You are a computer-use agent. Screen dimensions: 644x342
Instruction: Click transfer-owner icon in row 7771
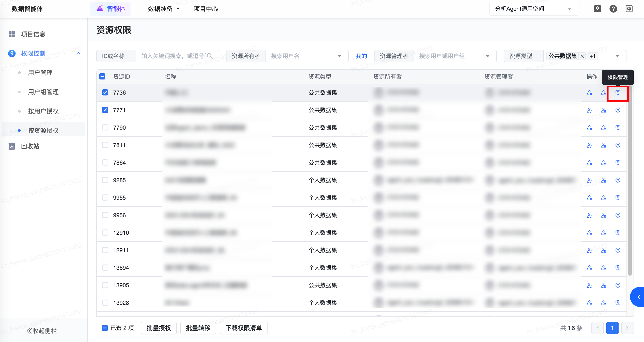point(589,110)
